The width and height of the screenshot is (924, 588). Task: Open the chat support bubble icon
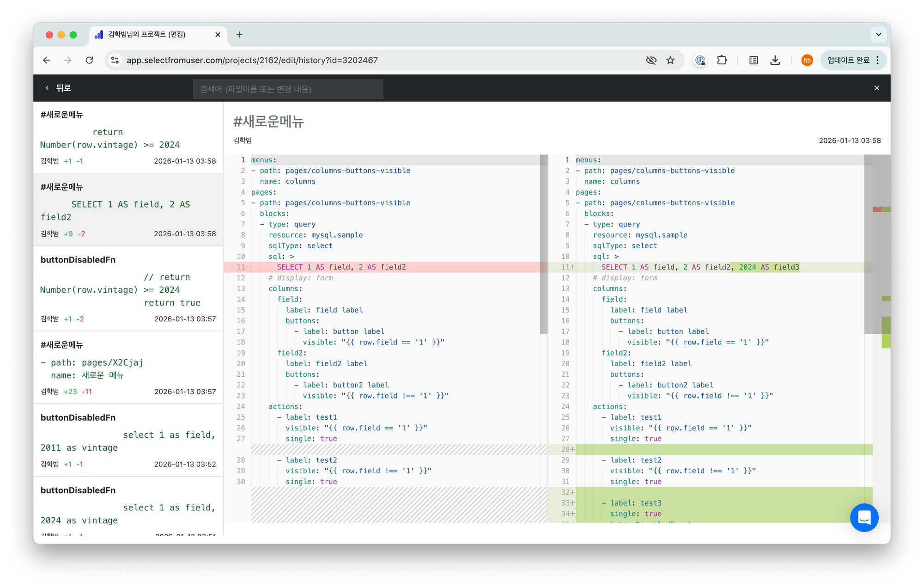[864, 517]
